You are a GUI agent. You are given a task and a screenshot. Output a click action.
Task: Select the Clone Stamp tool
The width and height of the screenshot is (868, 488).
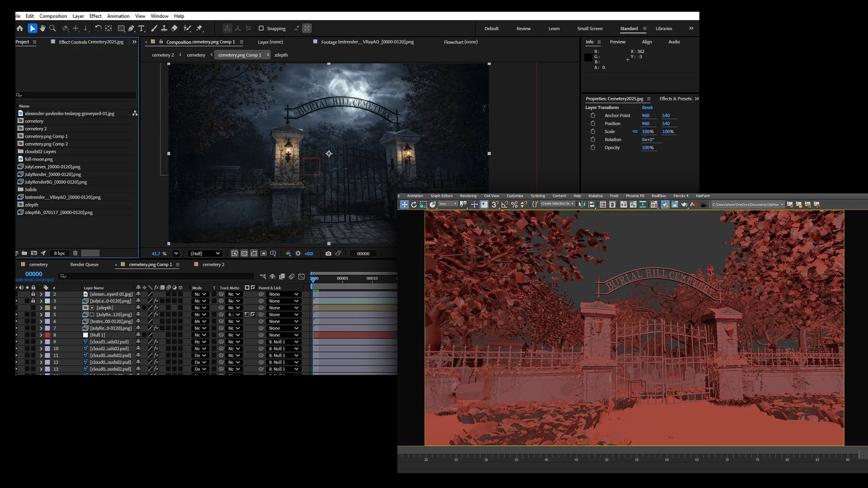point(164,28)
